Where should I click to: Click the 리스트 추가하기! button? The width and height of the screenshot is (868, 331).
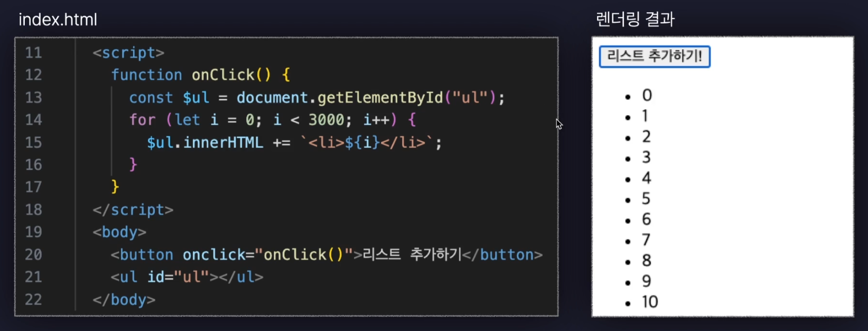pyautogui.click(x=655, y=57)
